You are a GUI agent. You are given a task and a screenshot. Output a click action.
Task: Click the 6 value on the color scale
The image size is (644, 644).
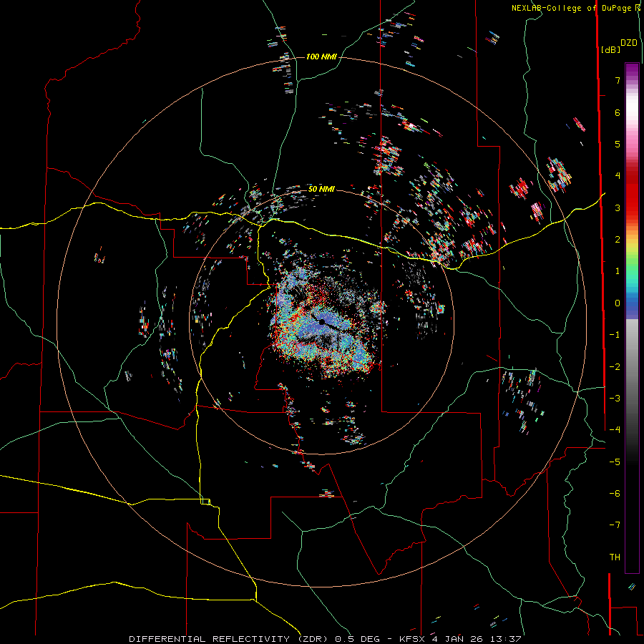[618, 112]
